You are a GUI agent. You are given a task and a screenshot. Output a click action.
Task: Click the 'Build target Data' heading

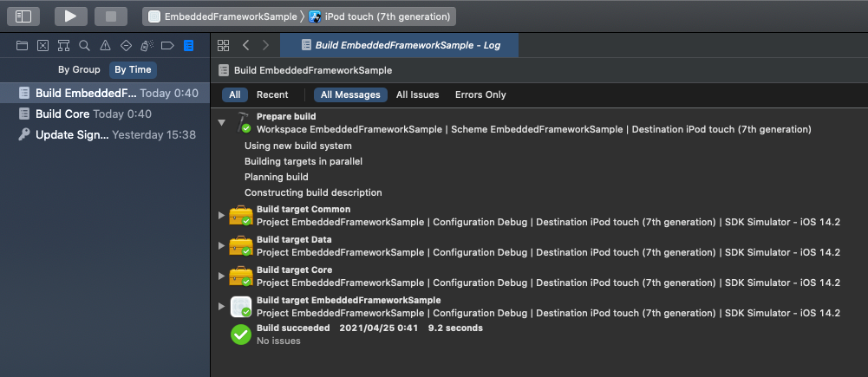coord(294,240)
